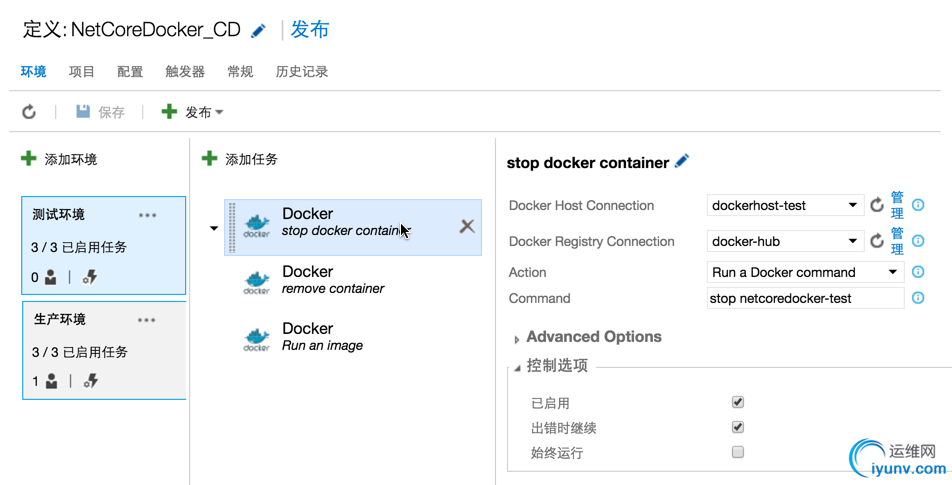
Task: Click the green plus next to 添加环境
Action: pos(29,159)
